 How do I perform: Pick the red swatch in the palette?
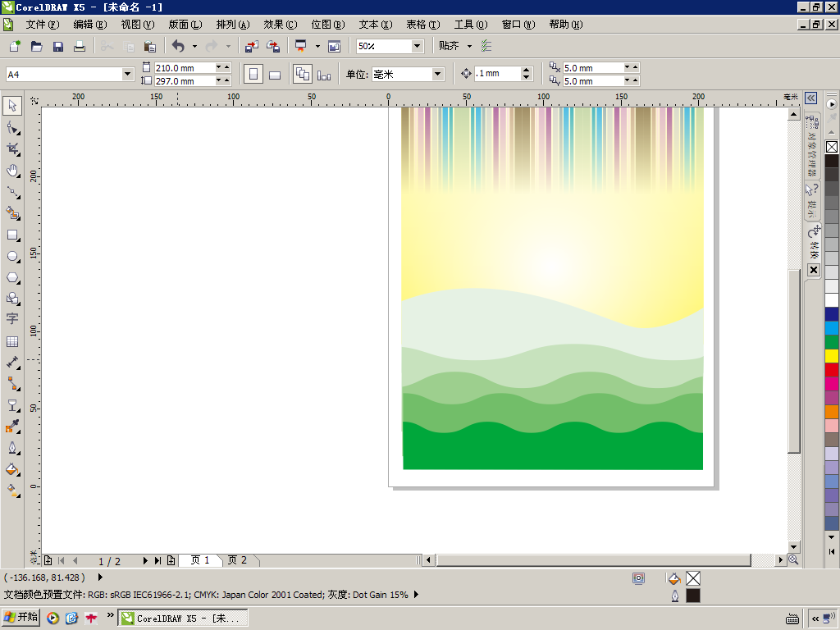click(x=832, y=370)
